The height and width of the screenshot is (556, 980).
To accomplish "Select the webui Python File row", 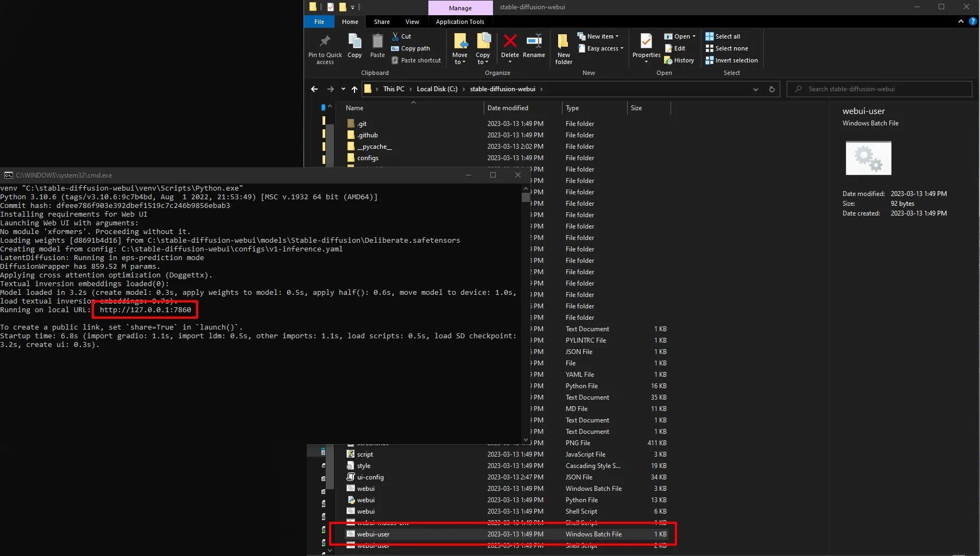I will [508, 500].
